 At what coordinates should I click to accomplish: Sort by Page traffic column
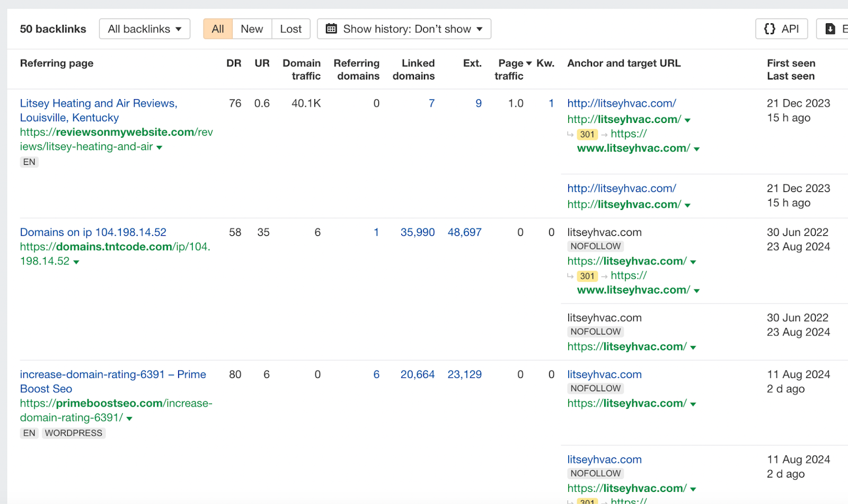(x=511, y=69)
